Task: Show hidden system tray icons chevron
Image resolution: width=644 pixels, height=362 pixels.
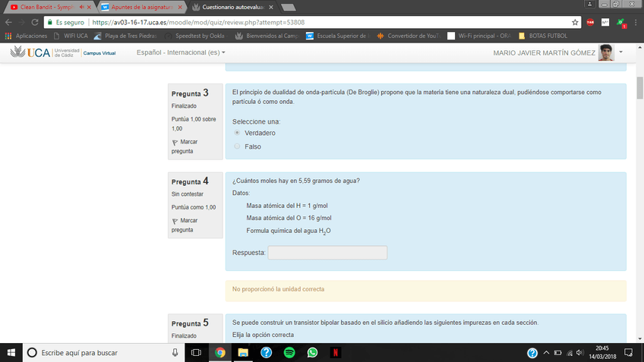Action: pos(546,353)
